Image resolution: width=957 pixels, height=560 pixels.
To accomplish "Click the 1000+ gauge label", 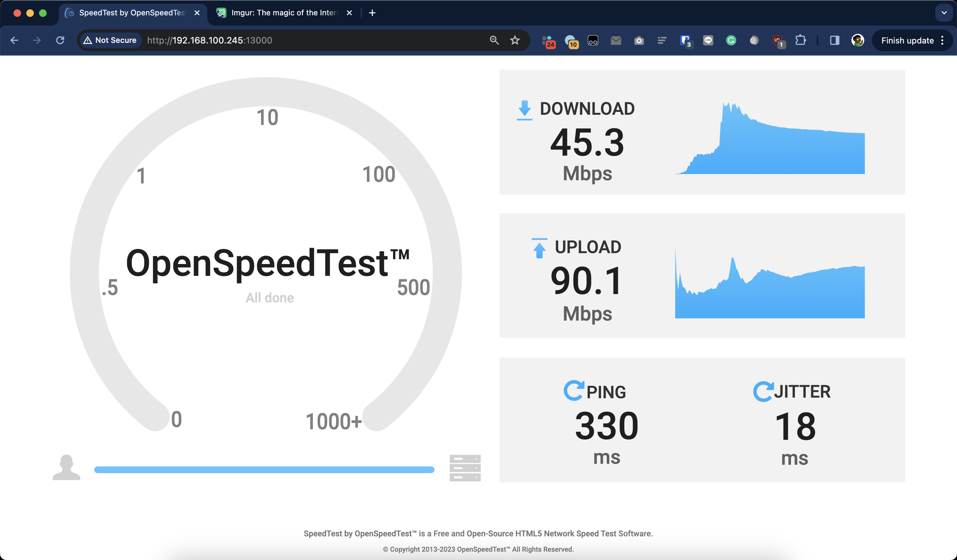I will [334, 422].
